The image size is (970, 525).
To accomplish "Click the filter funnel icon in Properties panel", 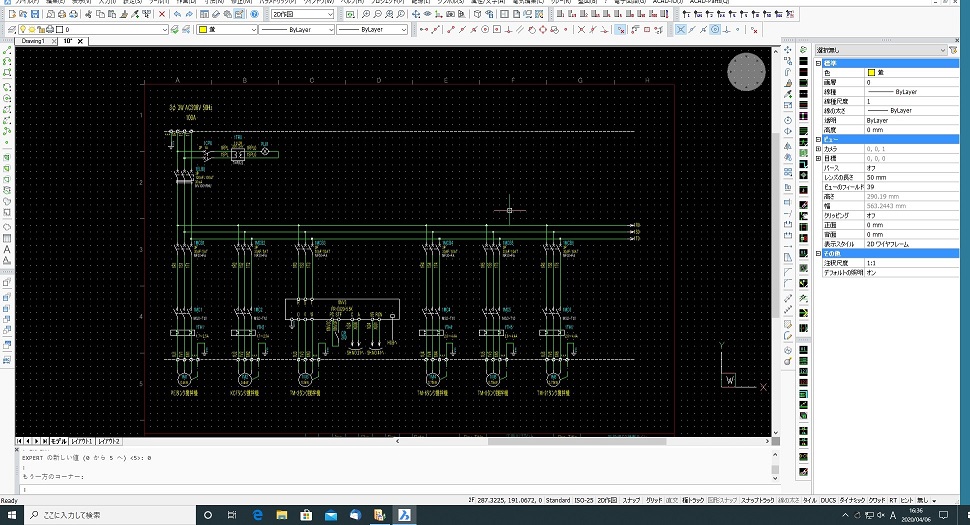I will [953, 50].
